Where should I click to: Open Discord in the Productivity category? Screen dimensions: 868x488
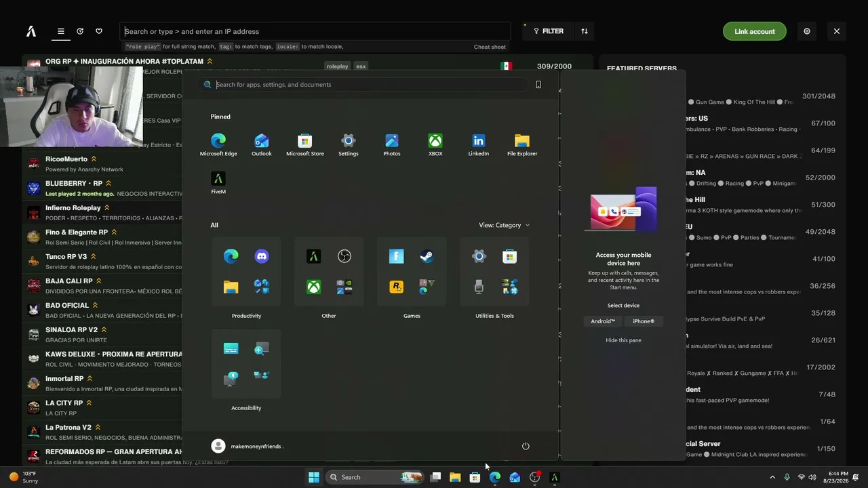pos(262,256)
